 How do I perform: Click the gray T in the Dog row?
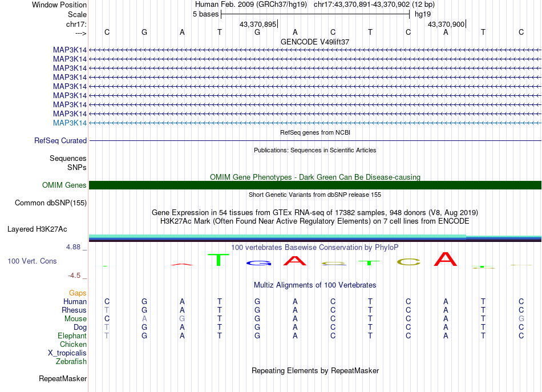pyautogui.click(x=107, y=327)
